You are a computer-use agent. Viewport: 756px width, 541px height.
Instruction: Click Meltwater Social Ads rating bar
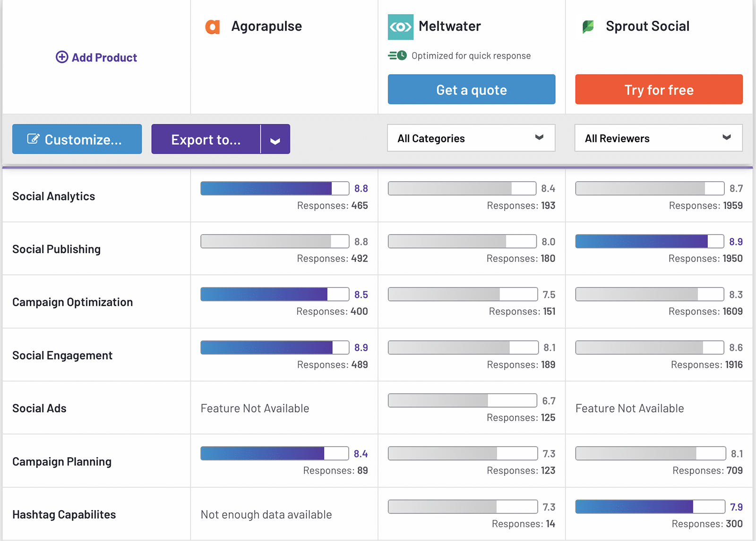click(462, 401)
